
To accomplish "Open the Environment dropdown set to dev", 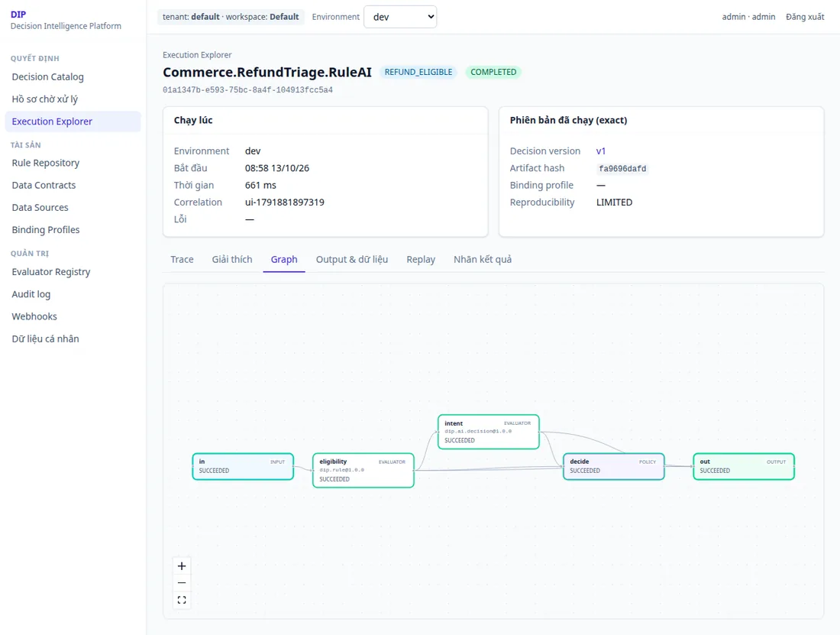I will (x=400, y=17).
